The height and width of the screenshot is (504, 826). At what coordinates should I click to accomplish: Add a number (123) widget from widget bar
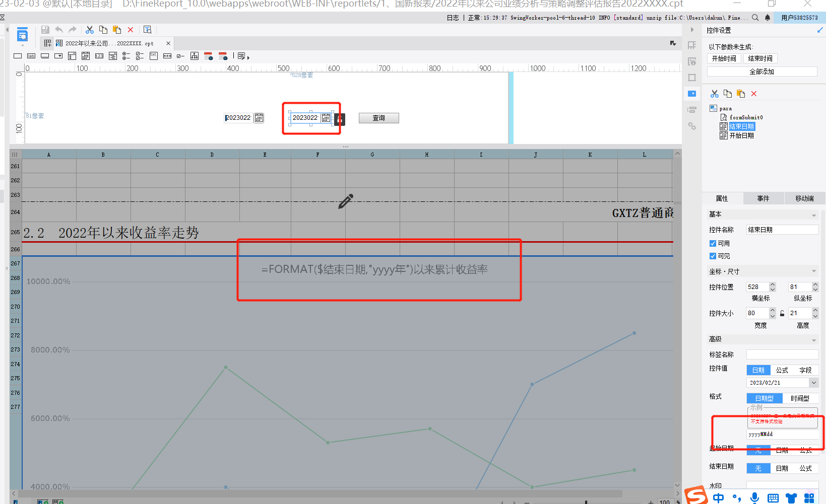pos(99,56)
